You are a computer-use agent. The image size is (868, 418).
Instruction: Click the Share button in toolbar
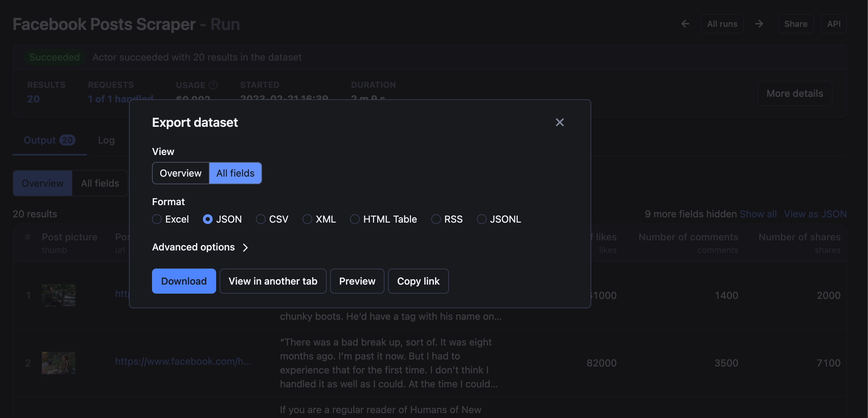point(795,24)
